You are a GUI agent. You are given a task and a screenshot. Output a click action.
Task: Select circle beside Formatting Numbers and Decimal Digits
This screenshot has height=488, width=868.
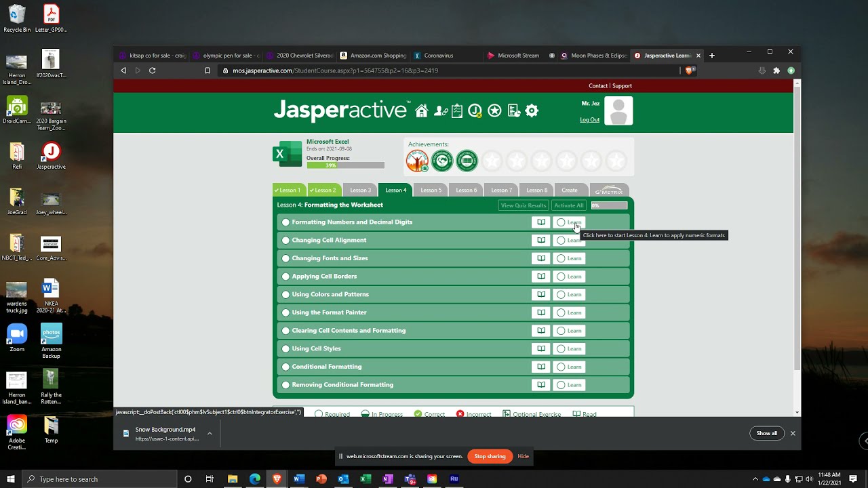[x=285, y=222]
